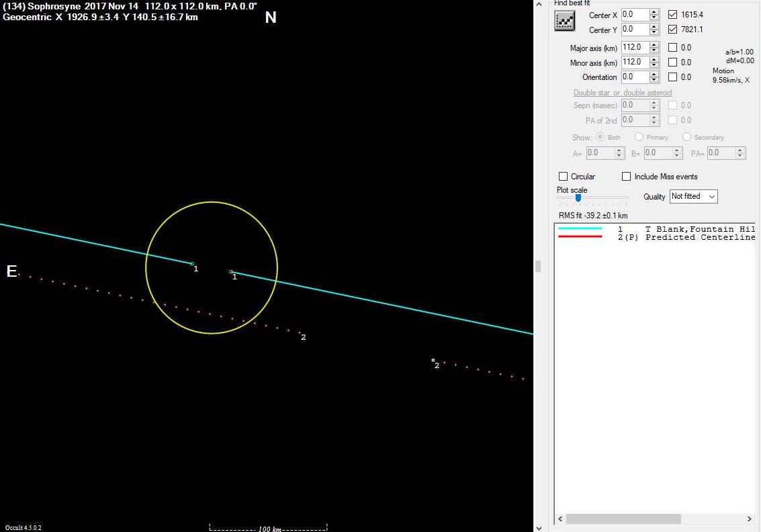This screenshot has height=532, width=761.
Task: Enable the Orientation fit checkbox
Action: (x=672, y=77)
